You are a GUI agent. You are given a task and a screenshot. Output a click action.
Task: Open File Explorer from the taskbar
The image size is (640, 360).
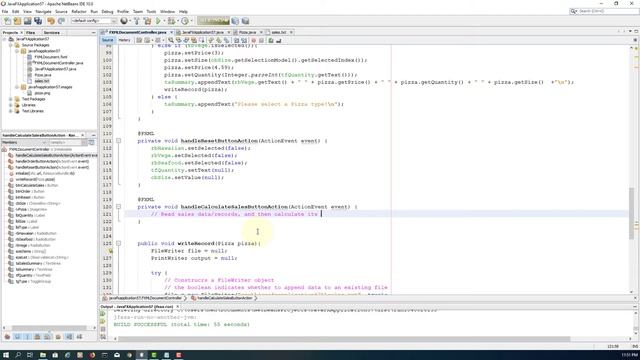click(42, 355)
